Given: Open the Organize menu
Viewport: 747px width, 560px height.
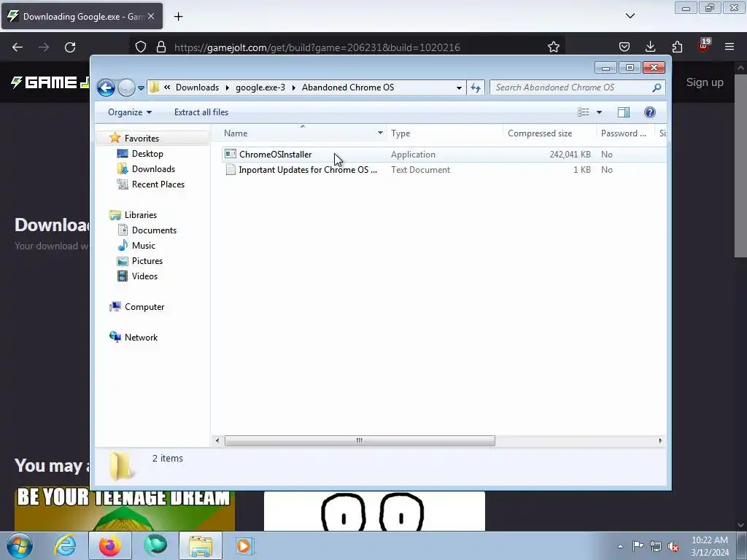Looking at the screenshot, I should coord(130,112).
